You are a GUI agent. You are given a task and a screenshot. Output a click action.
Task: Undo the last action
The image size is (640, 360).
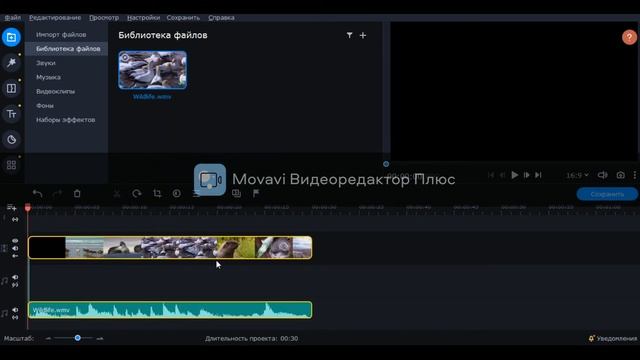point(38,193)
